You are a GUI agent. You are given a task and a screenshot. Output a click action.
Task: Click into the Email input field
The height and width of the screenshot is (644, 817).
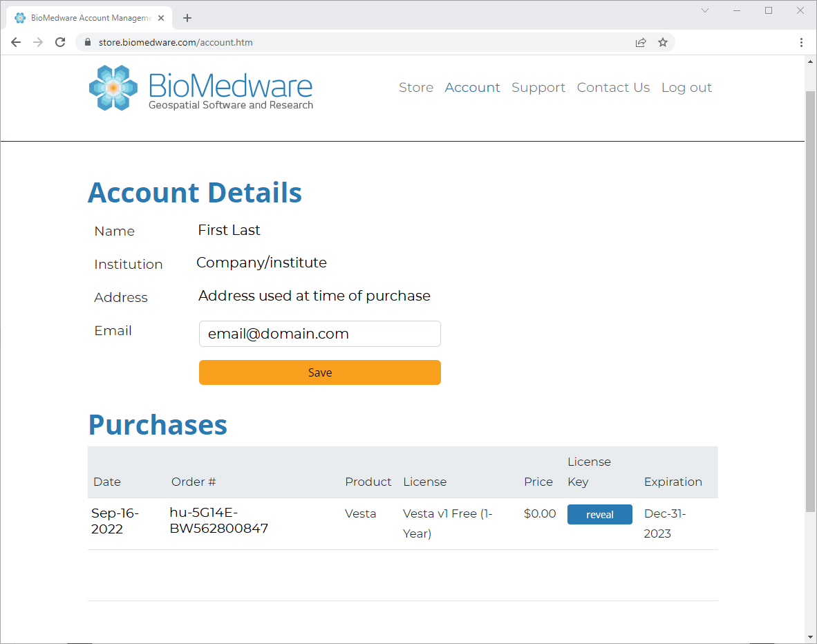pos(320,334)
